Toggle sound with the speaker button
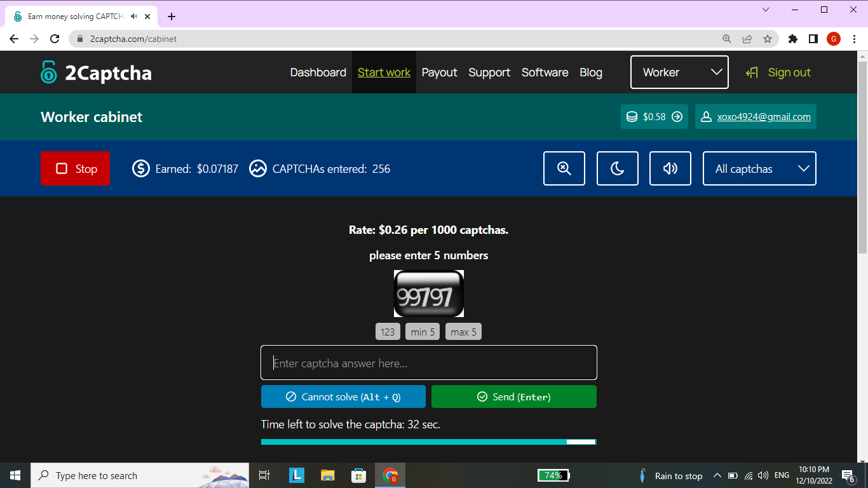 point(670,168)
